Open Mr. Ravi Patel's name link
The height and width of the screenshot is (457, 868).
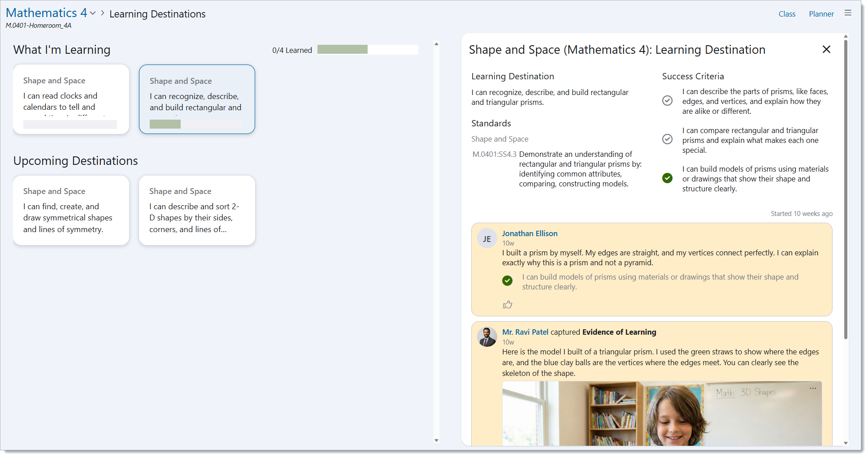(x=525, y=332)
